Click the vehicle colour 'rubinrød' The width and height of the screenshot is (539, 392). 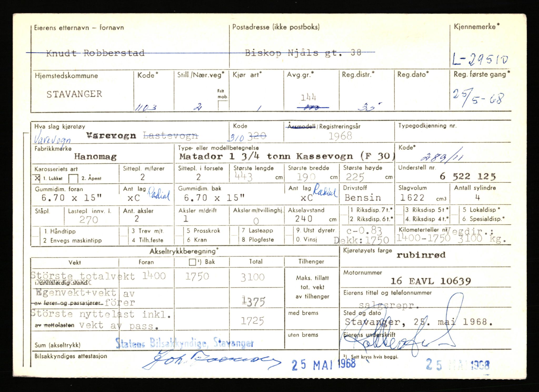[421, 255]
